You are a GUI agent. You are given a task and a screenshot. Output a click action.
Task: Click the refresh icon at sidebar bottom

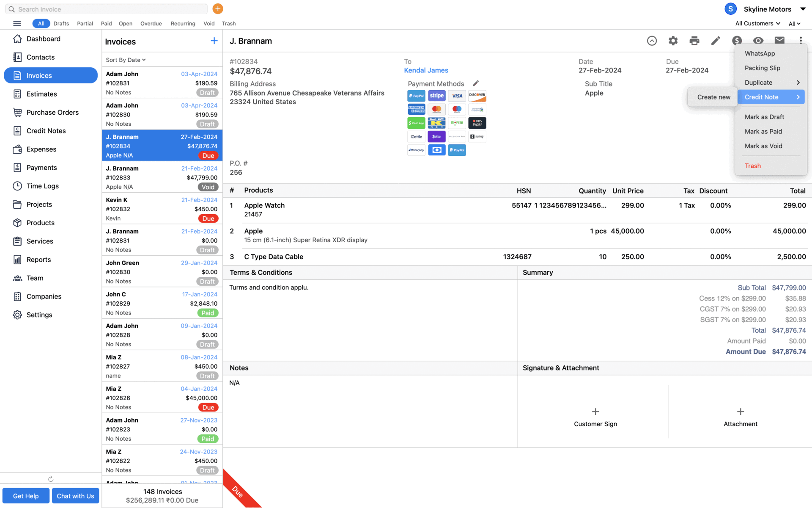pyautogui.click(x=51, y=479)
